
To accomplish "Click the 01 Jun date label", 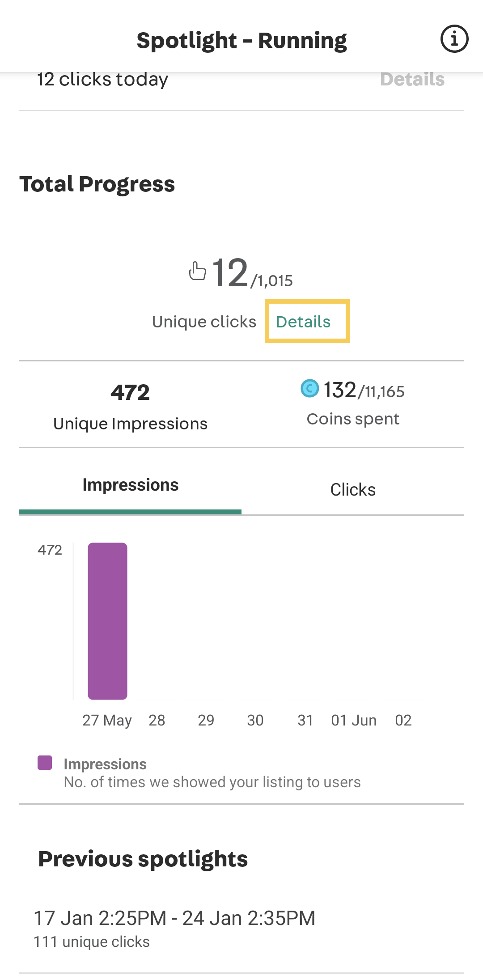I will (x=354, y=721).
